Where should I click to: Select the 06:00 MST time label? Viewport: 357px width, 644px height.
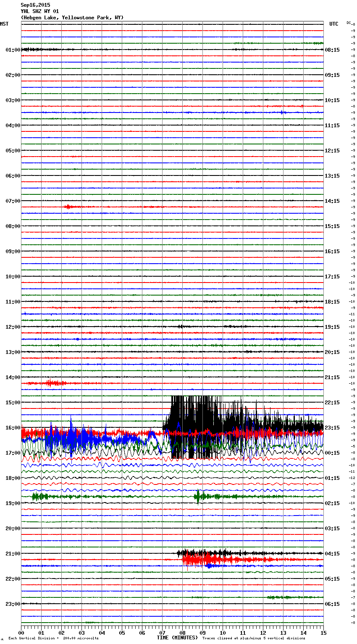pyautogui.click(x=13, y=176)
